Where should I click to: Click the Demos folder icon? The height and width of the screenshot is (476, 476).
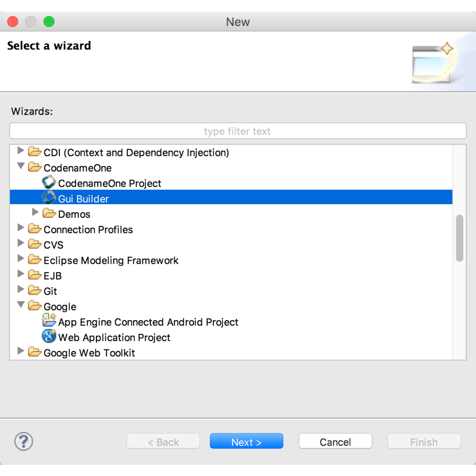(x=49, y=213)
